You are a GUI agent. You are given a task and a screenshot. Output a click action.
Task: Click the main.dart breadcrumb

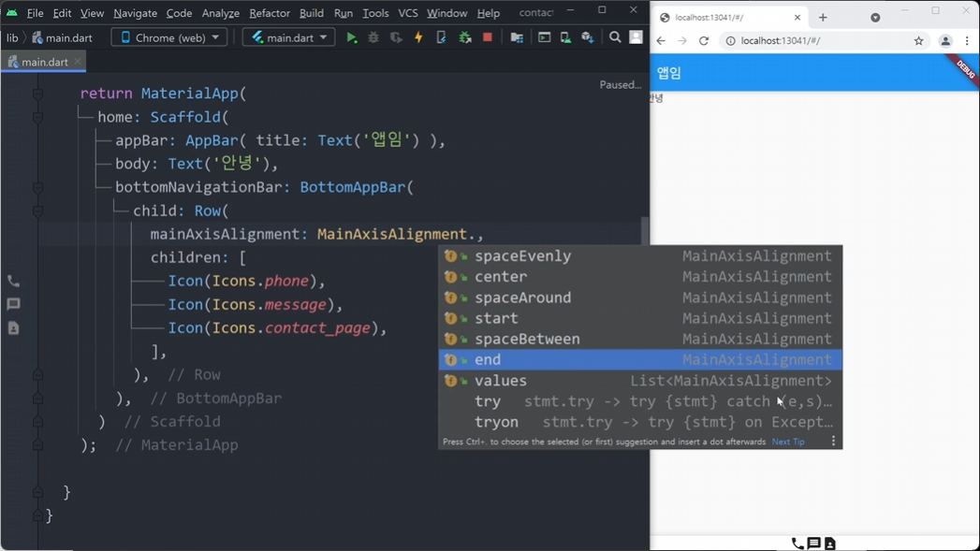point(62,38)
